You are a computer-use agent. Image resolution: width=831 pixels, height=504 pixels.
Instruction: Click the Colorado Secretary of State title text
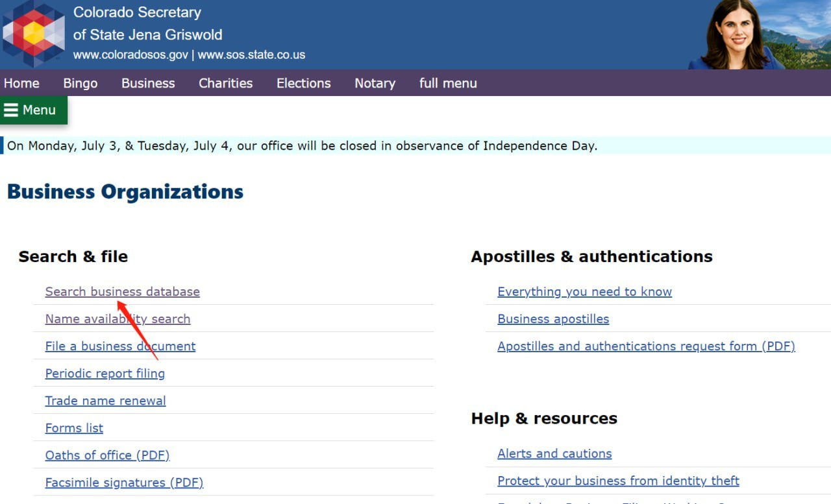147,23
